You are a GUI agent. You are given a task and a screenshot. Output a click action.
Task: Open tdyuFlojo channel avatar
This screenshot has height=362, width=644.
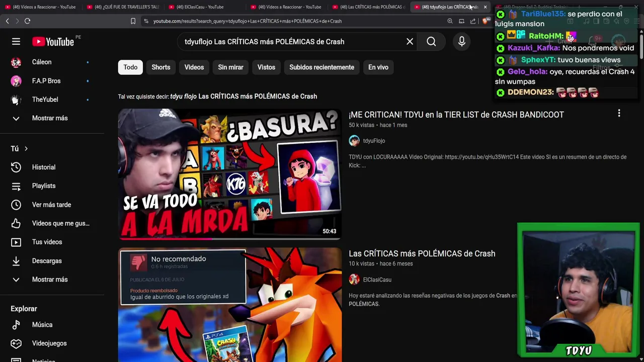tap(354, 141)
